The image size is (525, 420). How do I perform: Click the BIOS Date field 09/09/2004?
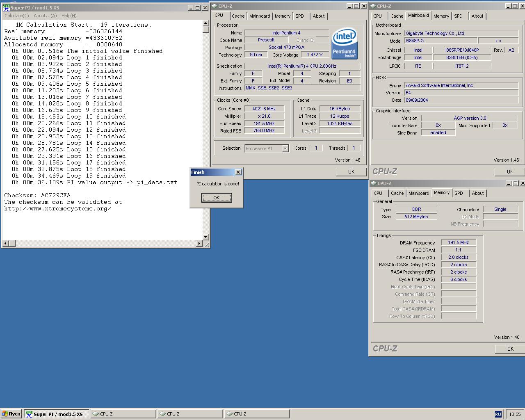pos(461,100)
